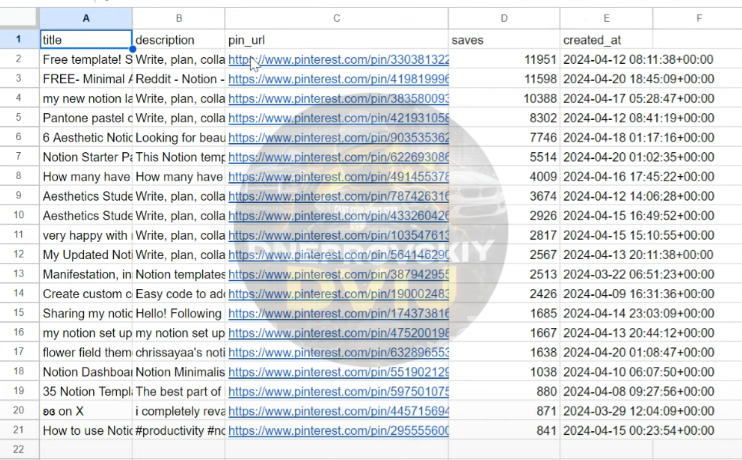Open the Pinterest link starting pin/419819996
This screenshot has height=460, width=742.
[x=338, y=79]
